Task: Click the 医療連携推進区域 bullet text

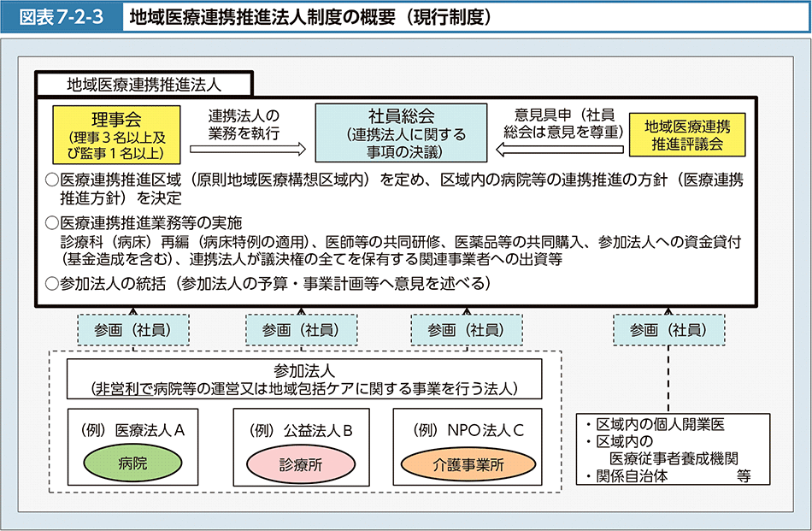Action: 393,188
